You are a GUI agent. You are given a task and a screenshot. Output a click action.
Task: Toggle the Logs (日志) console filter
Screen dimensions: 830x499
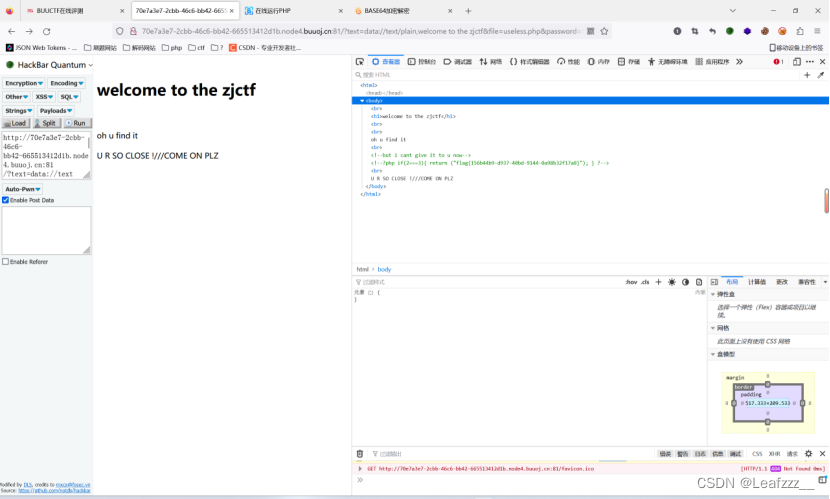click(x=700, y=454)
